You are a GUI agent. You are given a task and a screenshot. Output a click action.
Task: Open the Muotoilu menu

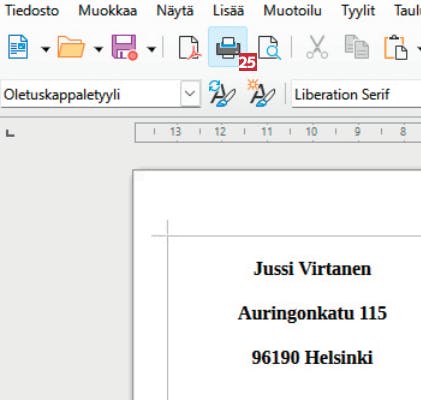[292, 10]
